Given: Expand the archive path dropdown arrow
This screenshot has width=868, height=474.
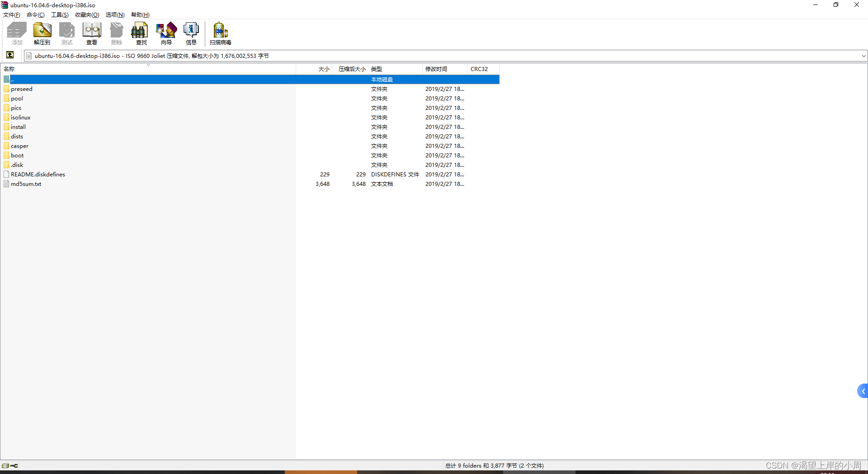Looking at the screenshot, I should coord(863,56).
